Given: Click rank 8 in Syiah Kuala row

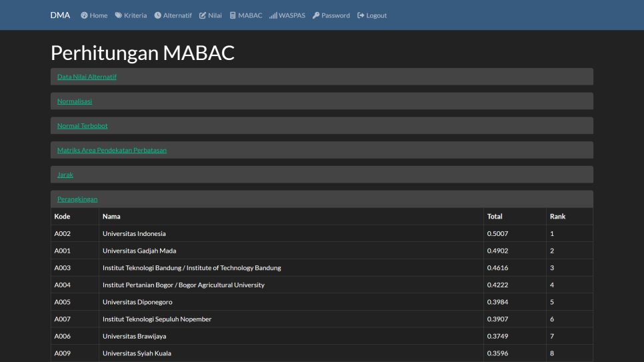Looking at the screenshot, I should pos(552,353).
